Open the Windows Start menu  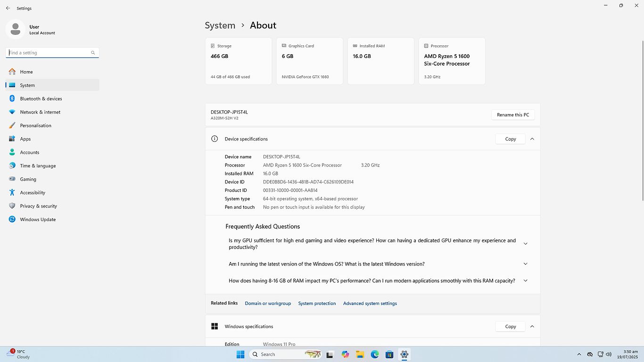pos(240,354)
